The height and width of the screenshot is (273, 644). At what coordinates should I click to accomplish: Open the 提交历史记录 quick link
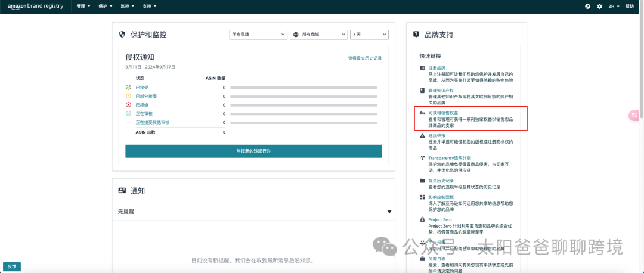(x=441, y=181)
